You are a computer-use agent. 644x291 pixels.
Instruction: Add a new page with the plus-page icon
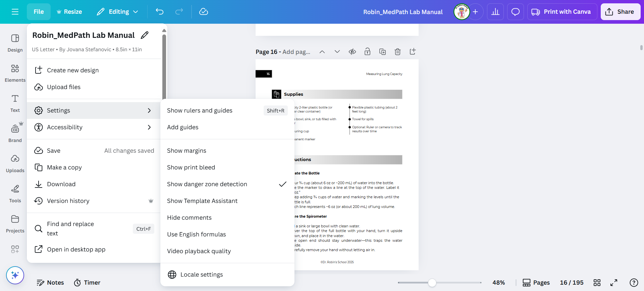pyautogui.click(x=413, y=52)
